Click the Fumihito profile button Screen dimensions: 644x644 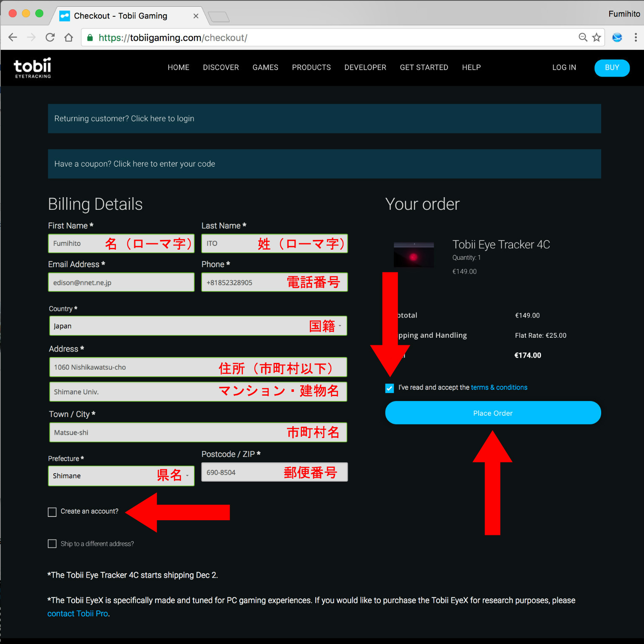(624, 14)
